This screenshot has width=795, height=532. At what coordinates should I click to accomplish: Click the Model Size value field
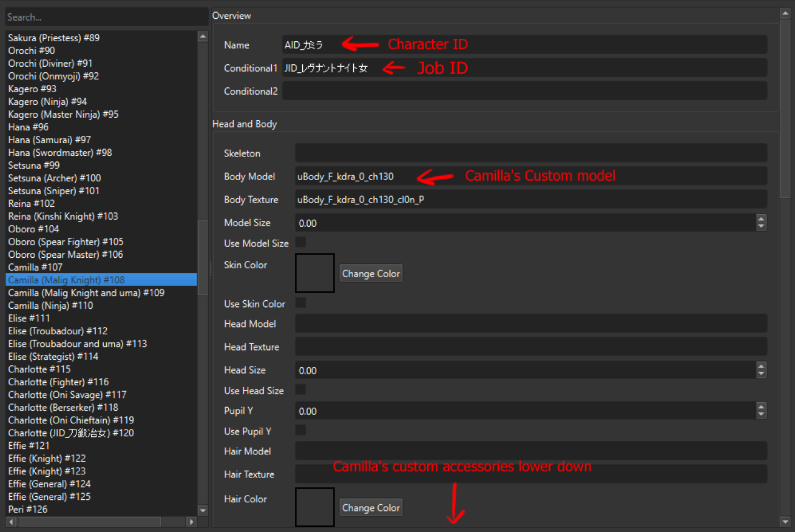pyautogui.click(x=526, y=223)
